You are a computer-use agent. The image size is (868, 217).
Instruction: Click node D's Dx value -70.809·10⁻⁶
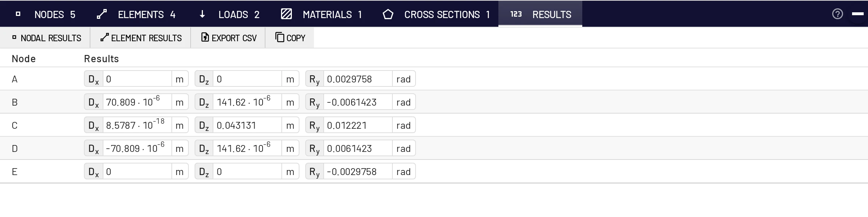(137, 148)
